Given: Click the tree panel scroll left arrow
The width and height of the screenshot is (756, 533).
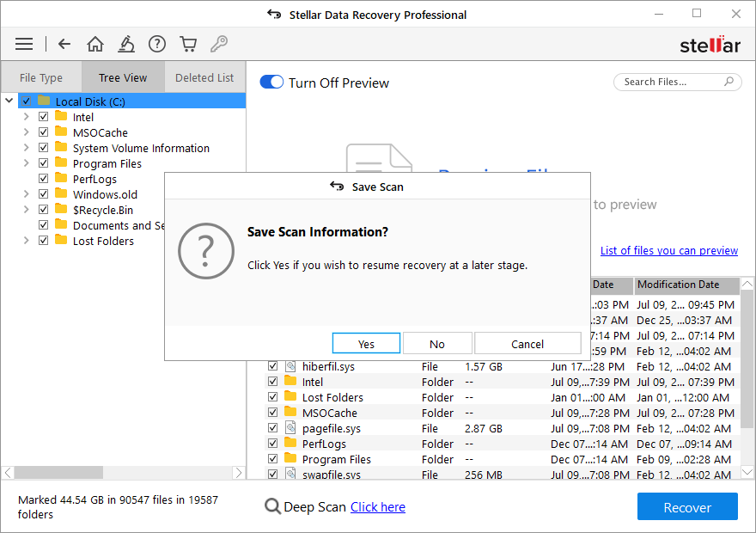Looking at the screenshot, I should coord(8,472).
